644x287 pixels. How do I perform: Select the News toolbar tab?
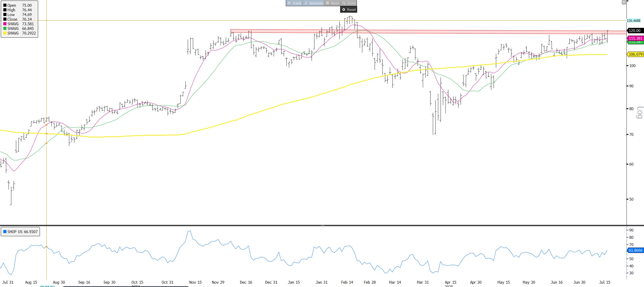335,3
